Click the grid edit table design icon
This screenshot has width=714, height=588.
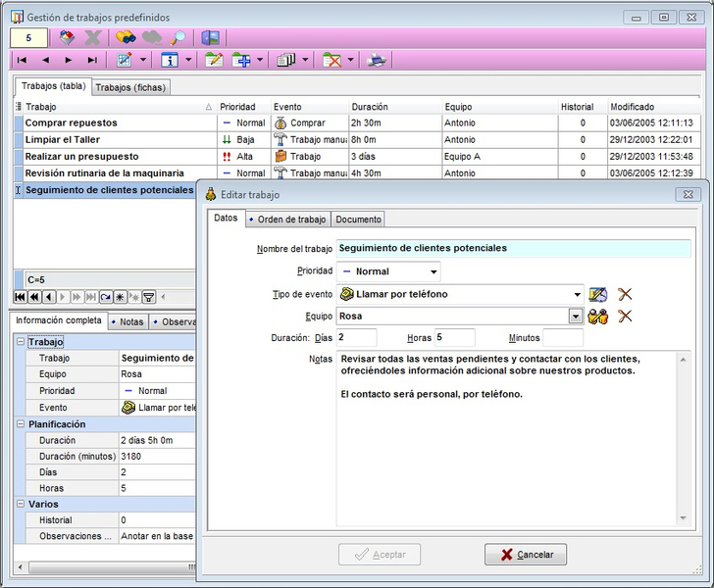(x=125, y=60)
